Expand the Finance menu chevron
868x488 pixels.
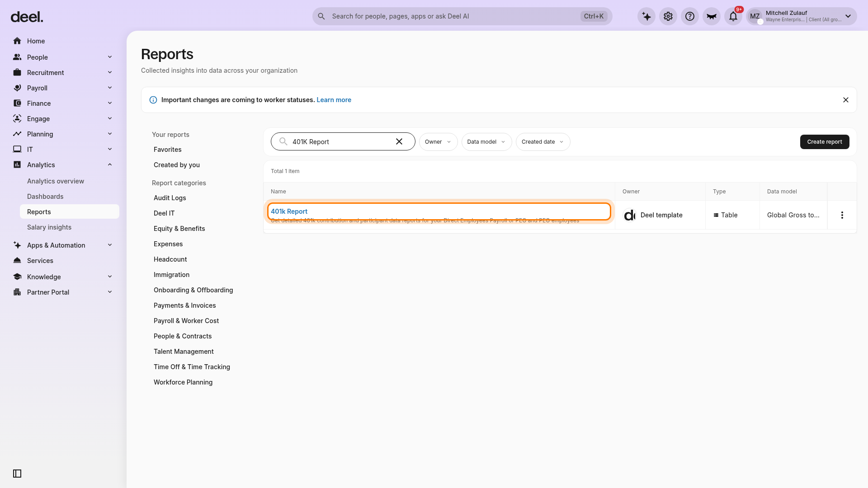(110, 103)
